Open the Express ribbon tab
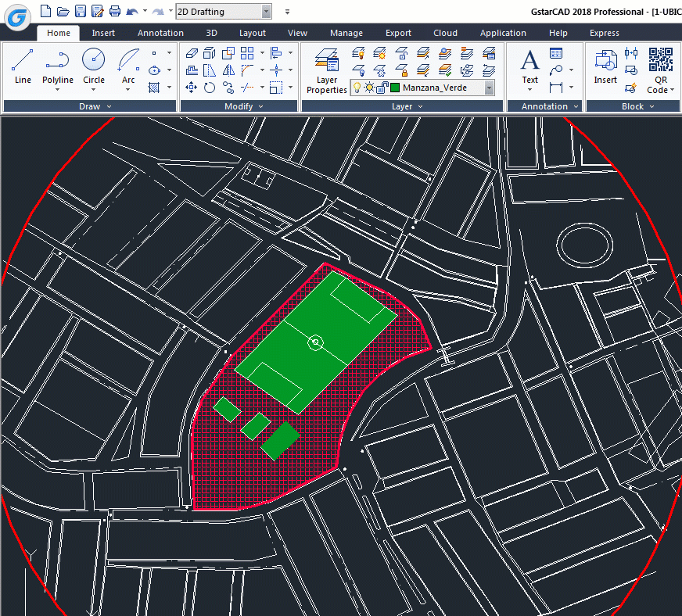Viewport: 682px width, 616px height. pos(604,33)
